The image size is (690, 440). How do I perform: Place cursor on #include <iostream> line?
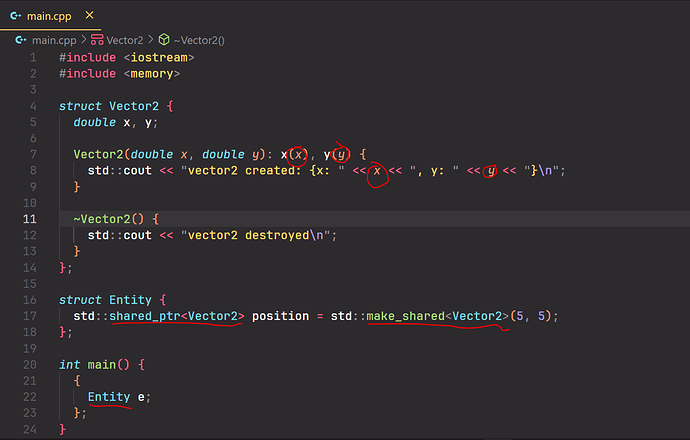pyautogui.click(x=127, y=58)
